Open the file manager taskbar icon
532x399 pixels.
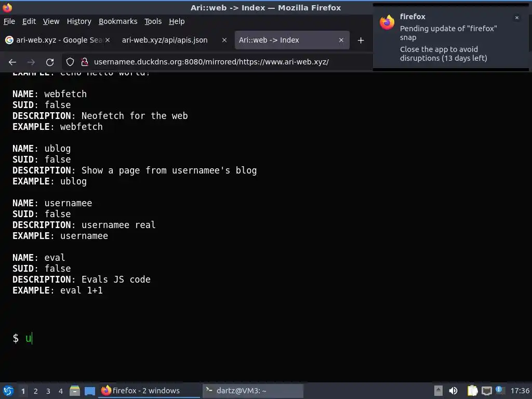coord(75,391)
